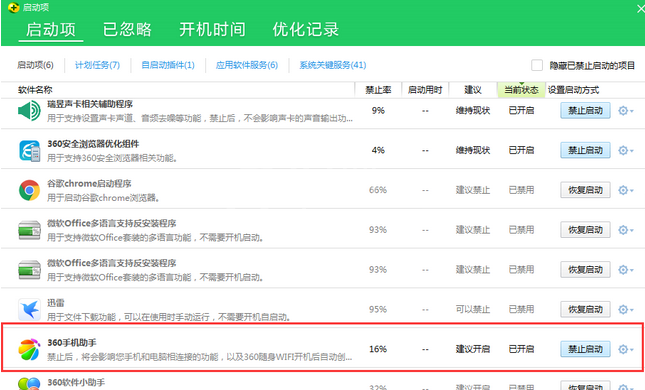Click 禁止启动 for 360手机助手
The width and height of the screenshot is (645, 390).
click(x=585, y=349)
